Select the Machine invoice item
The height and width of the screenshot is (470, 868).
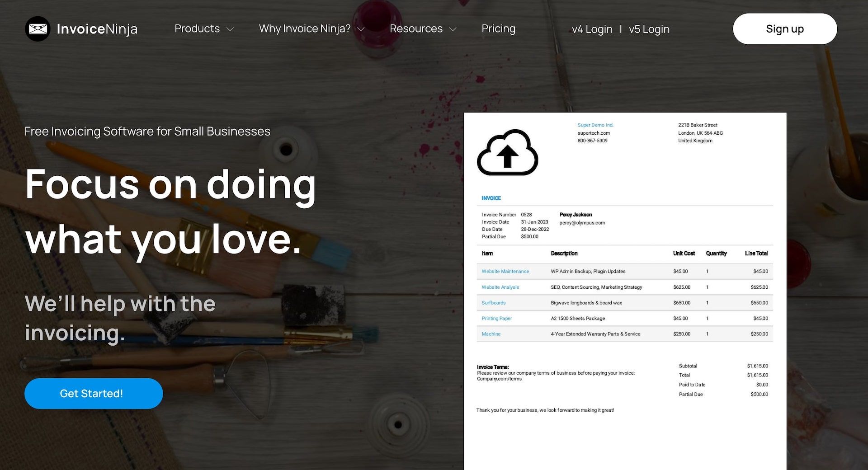[x=491, y=334]
